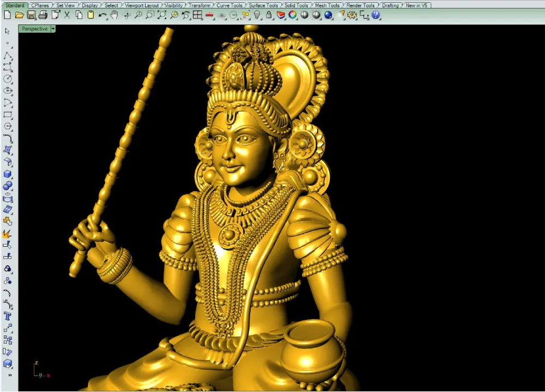Open the Surface Tools tab

click(x=263, y=5)
